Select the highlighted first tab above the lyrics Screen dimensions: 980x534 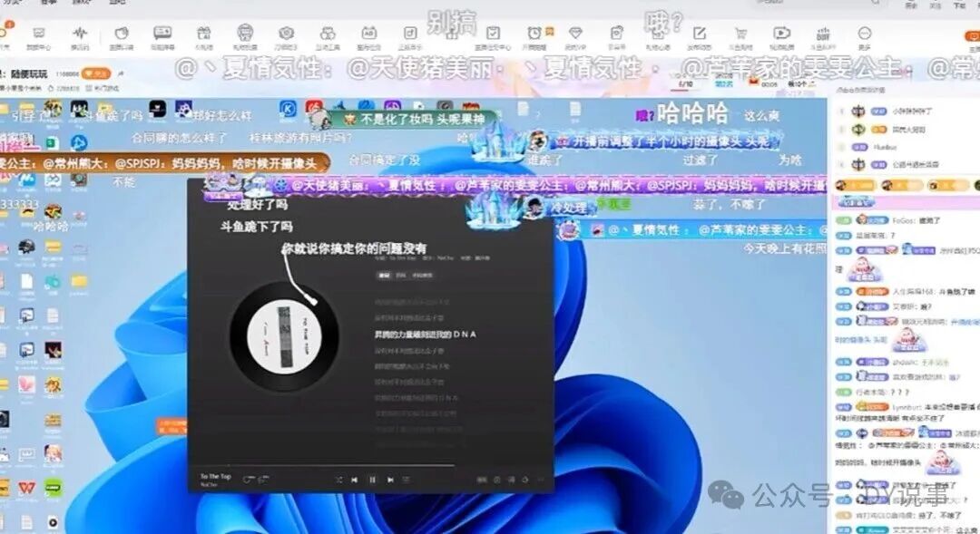(x=384, y=275)
